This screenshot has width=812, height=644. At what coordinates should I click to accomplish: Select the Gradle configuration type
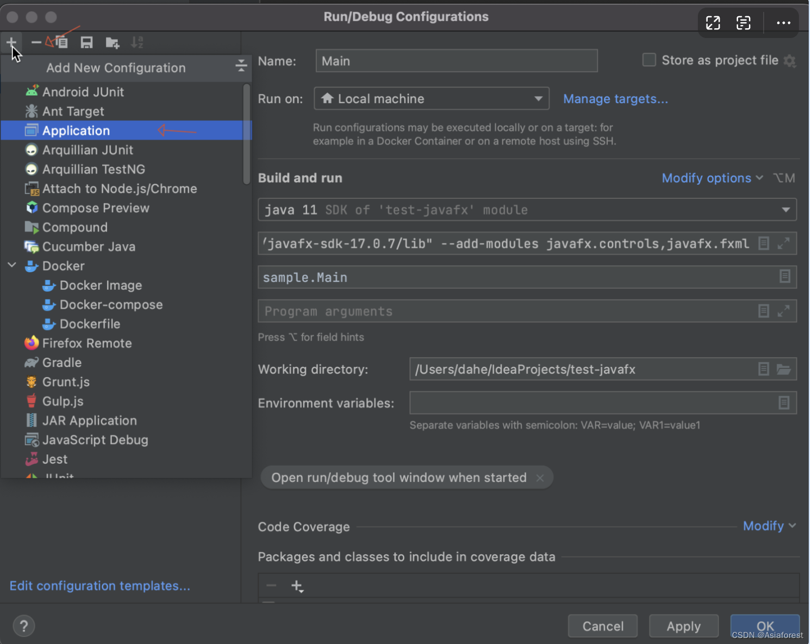[x=61, y=362]
